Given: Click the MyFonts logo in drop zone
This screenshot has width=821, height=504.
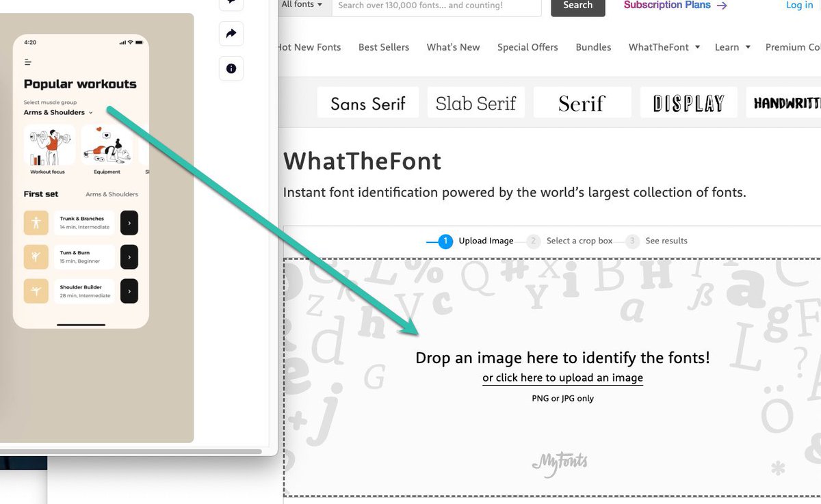Looking at the screenshot, I should coord(560,463).
